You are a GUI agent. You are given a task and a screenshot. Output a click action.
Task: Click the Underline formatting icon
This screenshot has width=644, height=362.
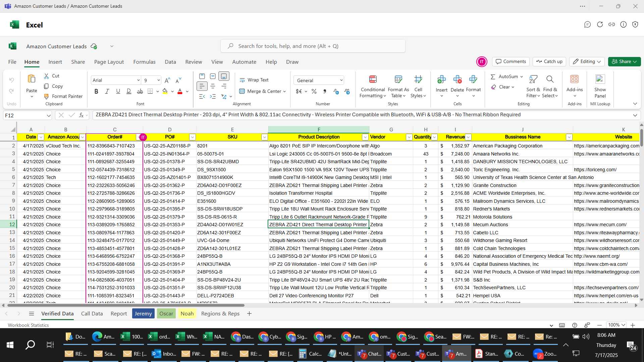coord(118,92)
